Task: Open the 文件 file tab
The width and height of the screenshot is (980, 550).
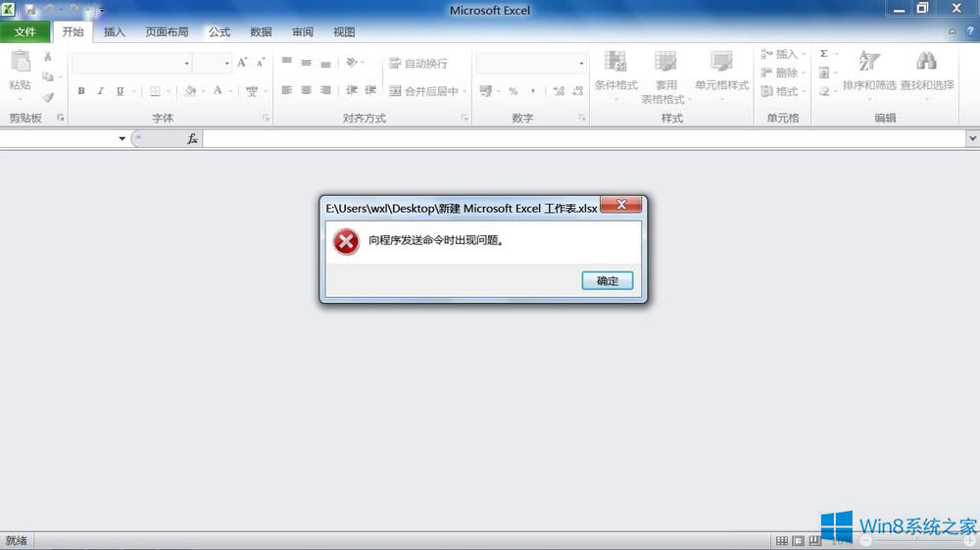Action: 25,32
